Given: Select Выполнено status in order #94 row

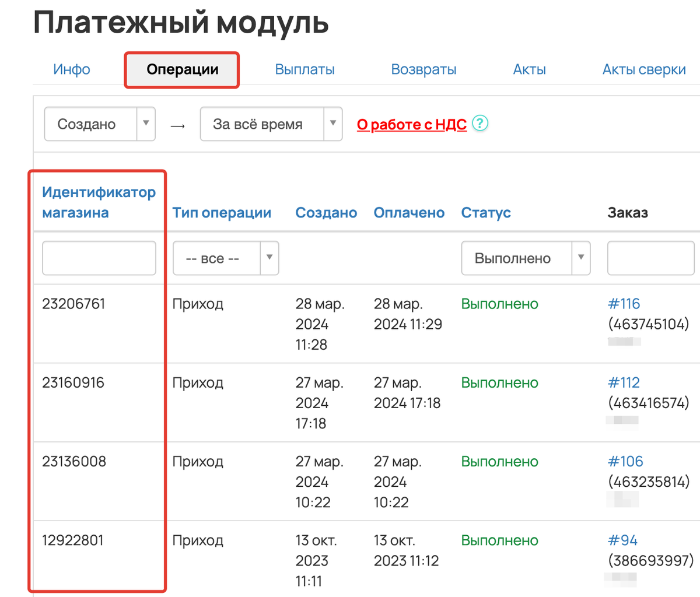Looking at the screenshot, I should coord(500,540).
